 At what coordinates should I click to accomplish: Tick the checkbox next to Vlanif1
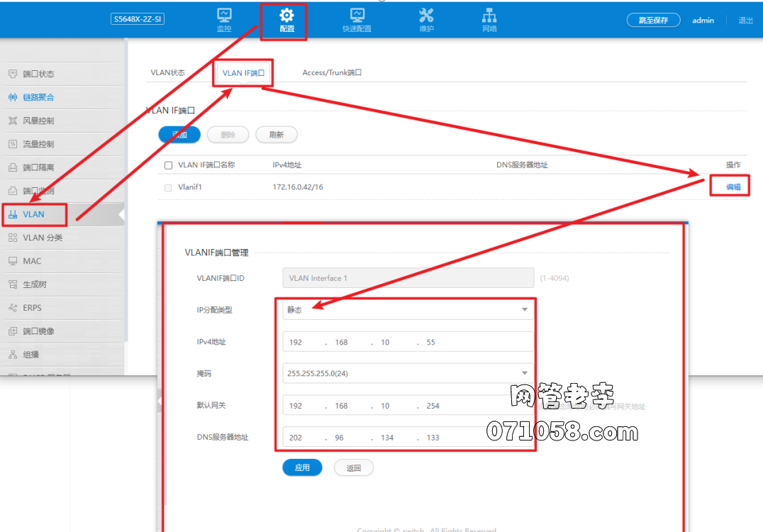coord(168,188)
